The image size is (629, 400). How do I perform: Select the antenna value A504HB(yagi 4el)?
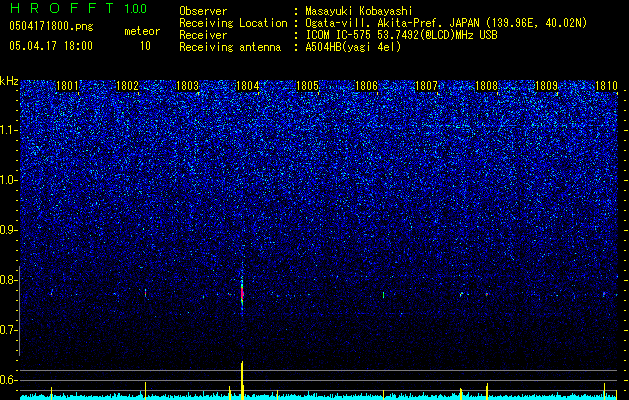coord(353,47)
